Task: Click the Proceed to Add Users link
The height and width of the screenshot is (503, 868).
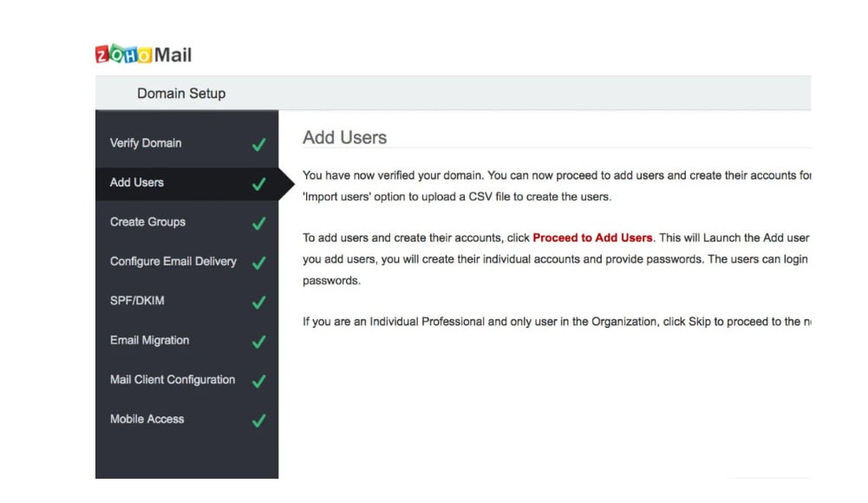Action: pyautogui.click(x=594, y=238)
